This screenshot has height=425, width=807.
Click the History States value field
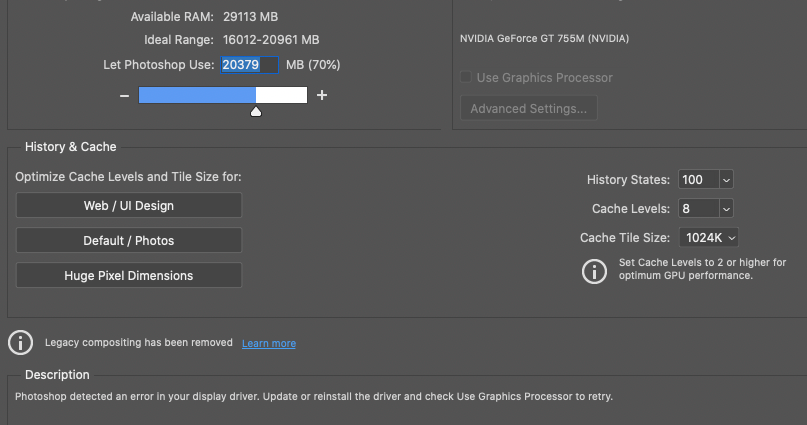[697, 180]
